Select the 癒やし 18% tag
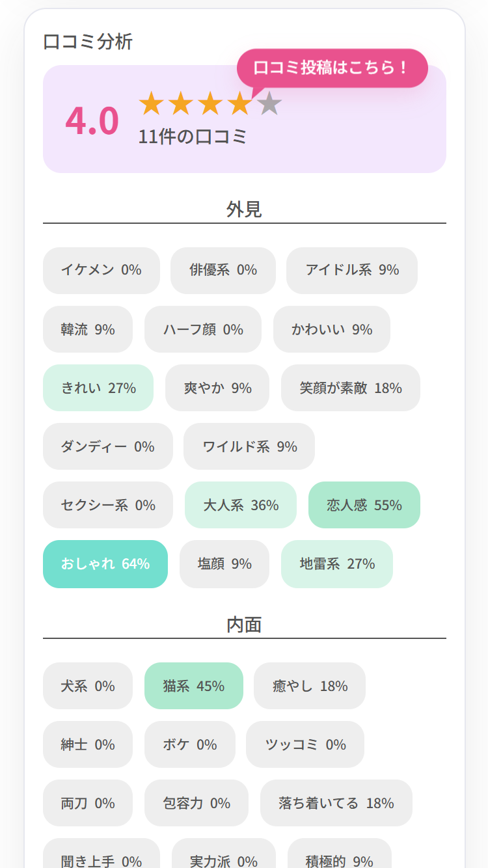The height and width of the screenshot is (868, 488). coord(309,685)
